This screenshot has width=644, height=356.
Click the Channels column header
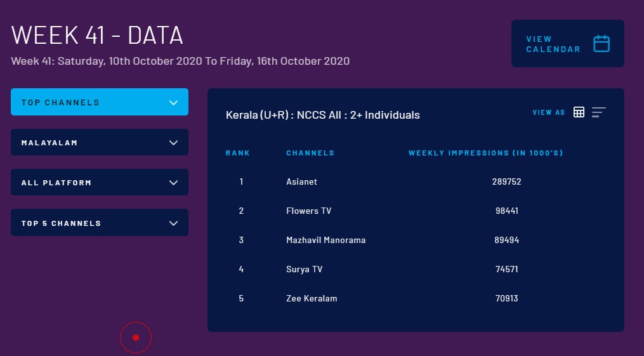click(310, 153)
